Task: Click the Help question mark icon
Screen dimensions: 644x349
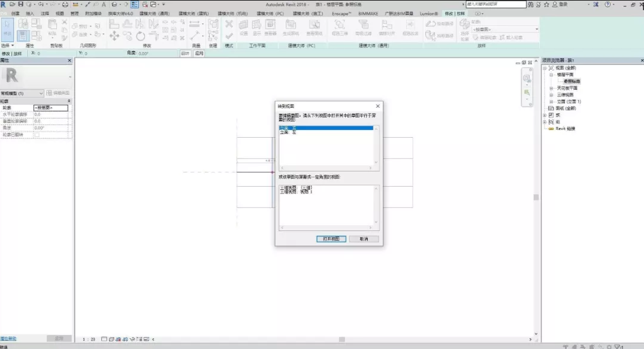Action: [x=607, y=4]
